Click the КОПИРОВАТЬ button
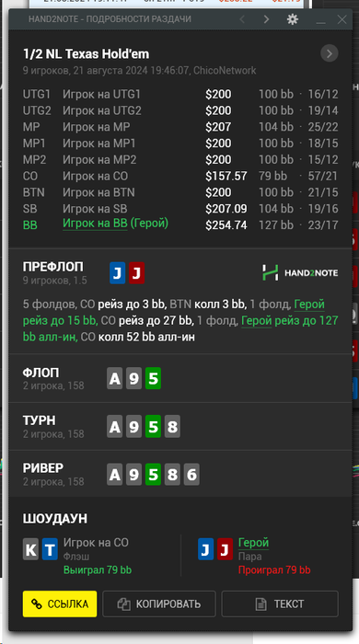Viewport: 359px width, 644px height. (159, 604)
